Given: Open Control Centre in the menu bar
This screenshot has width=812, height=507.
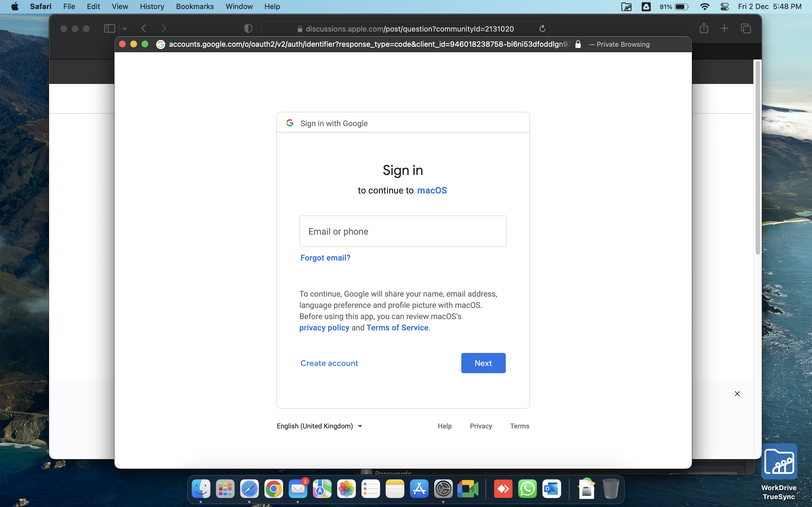Looking at the screenshot, I should [724, 7].
